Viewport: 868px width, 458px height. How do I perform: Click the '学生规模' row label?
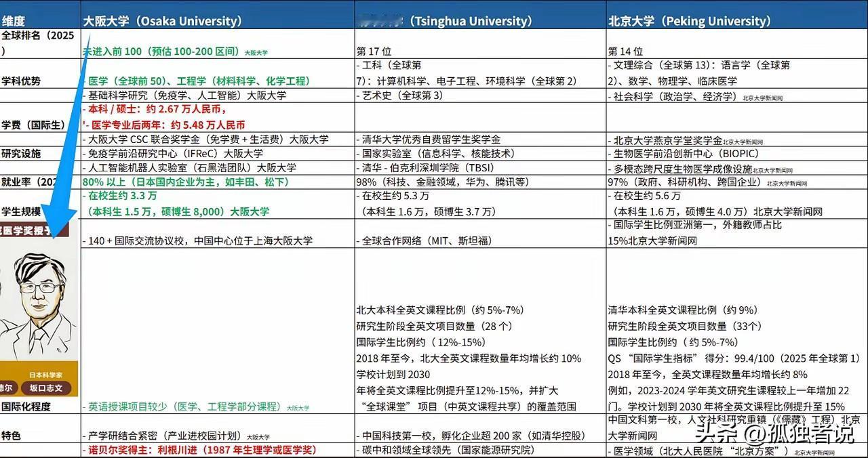click(21, 211)
